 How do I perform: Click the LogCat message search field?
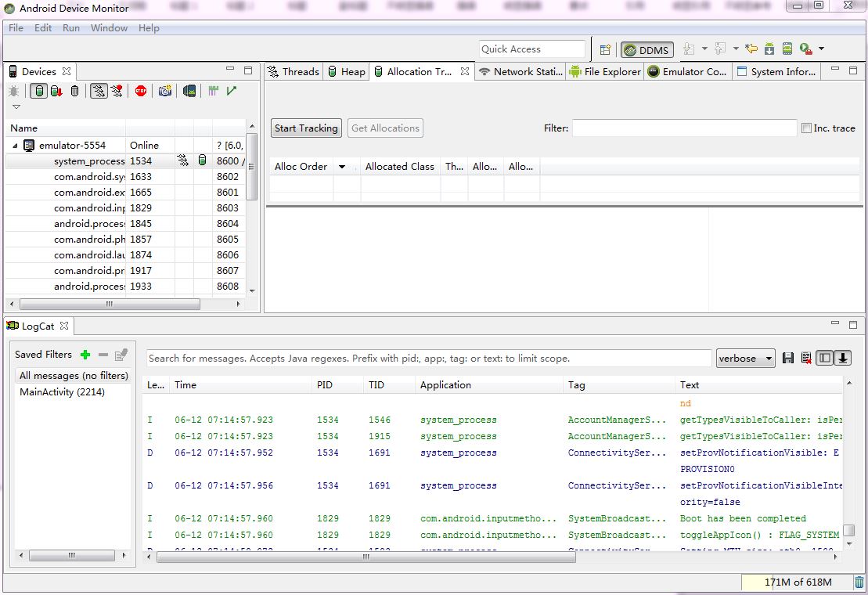coord(428,358)
